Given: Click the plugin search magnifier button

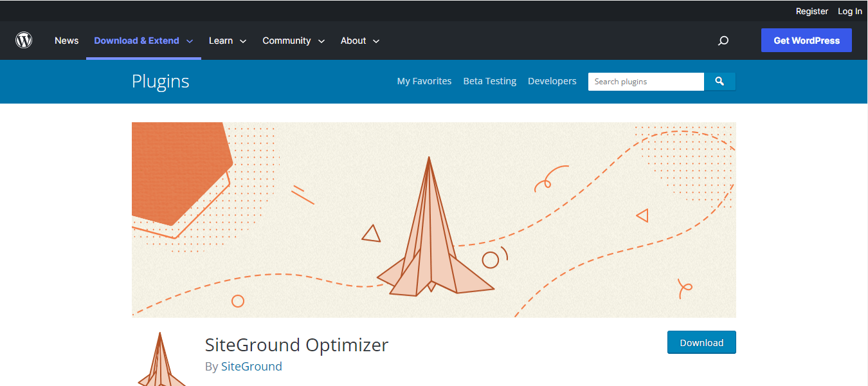Looking at the screenshot, I should click(719, 81).
